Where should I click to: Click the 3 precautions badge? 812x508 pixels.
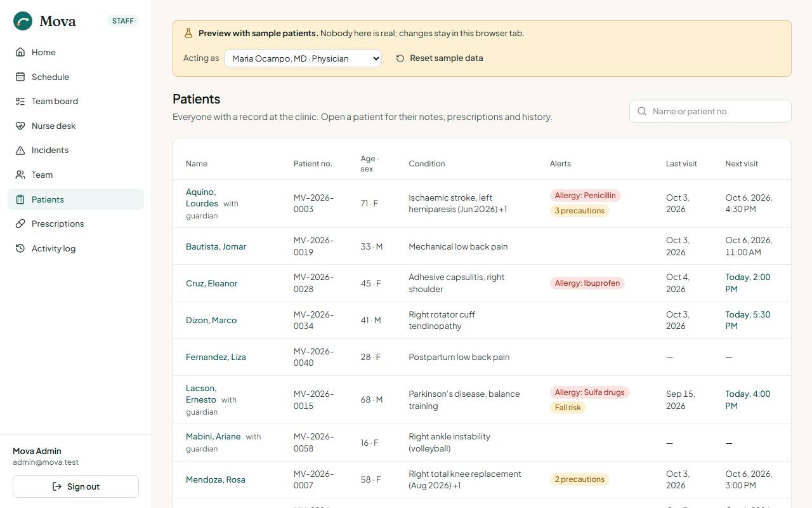click(x=580, y=211)
